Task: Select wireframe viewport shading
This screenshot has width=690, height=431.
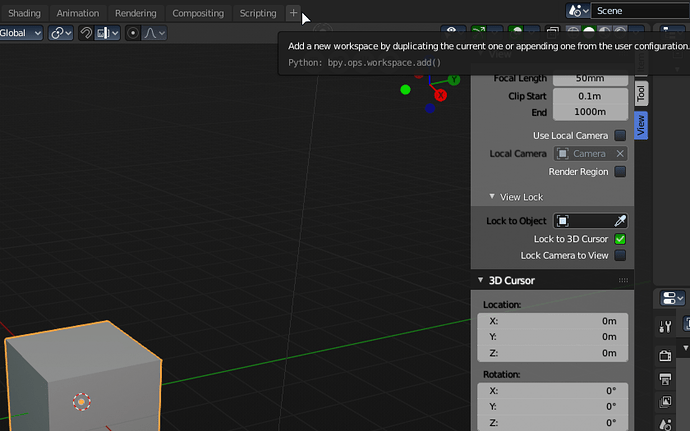Action: (x=573, y=32)
